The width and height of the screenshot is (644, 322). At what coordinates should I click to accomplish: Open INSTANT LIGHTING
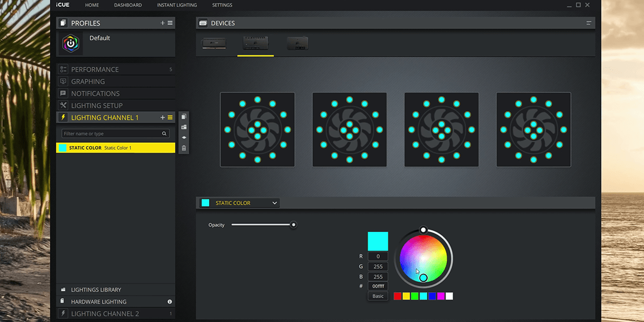(177, 5)
